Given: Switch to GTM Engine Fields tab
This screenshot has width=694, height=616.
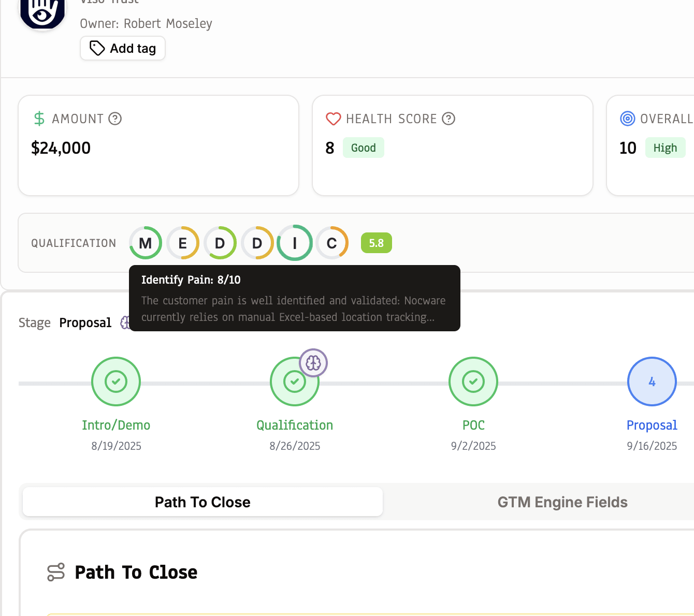Looking at the screenshot, I should point(562,502).
